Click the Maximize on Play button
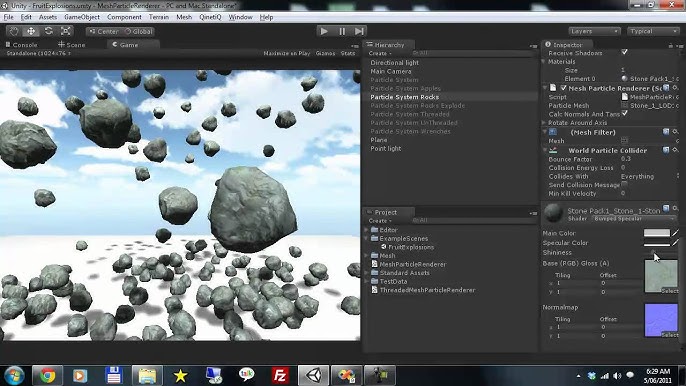 (x=287, y=53)
